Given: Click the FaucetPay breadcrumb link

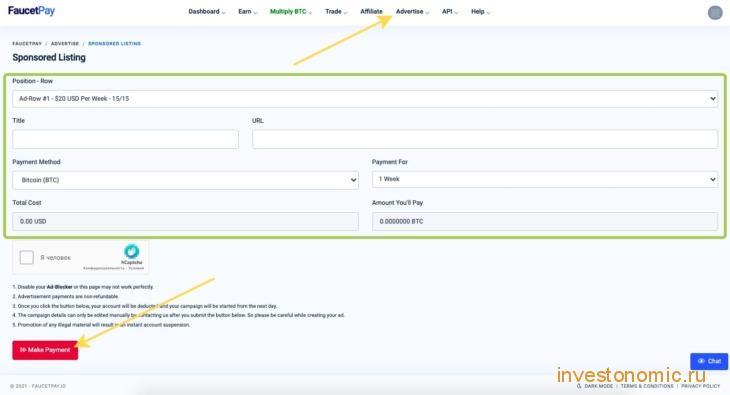Looking at the screenshot, I should (27, 44).
